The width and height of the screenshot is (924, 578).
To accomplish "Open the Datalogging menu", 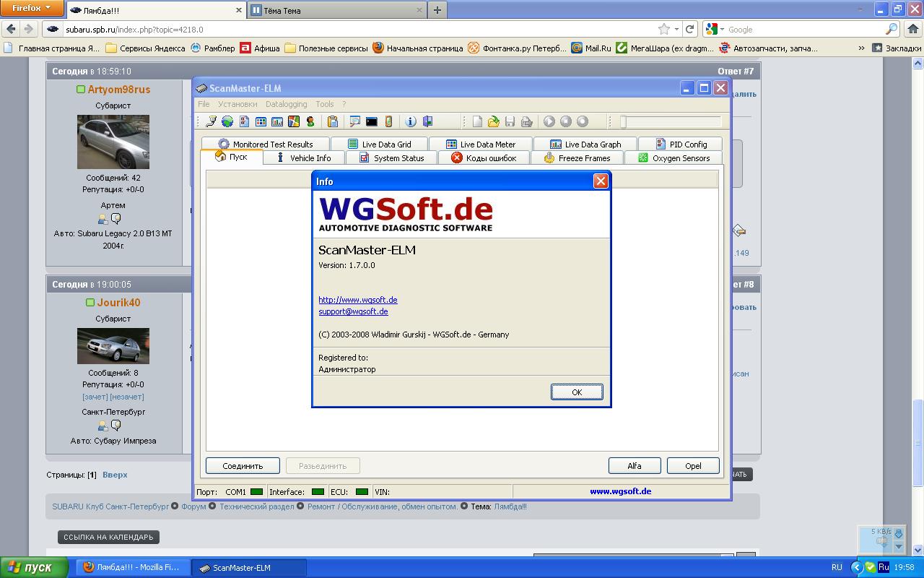I will [286, 104].
